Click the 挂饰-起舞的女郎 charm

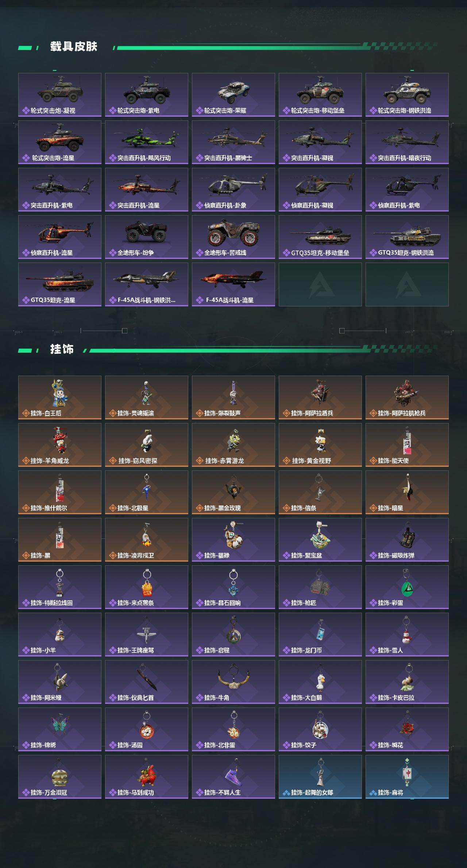pos(320,777)
